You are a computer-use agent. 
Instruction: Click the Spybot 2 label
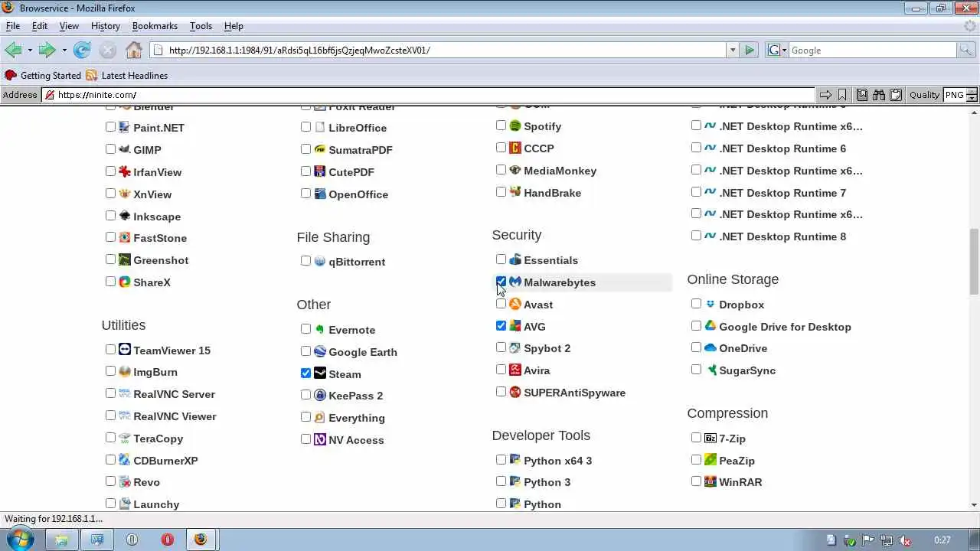coord(547,348)
